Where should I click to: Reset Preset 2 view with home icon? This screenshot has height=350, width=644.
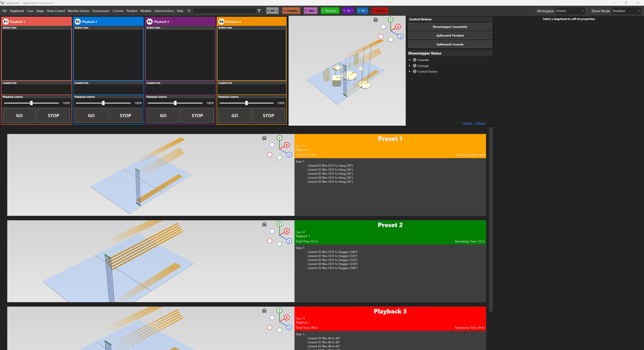(264, 224)
